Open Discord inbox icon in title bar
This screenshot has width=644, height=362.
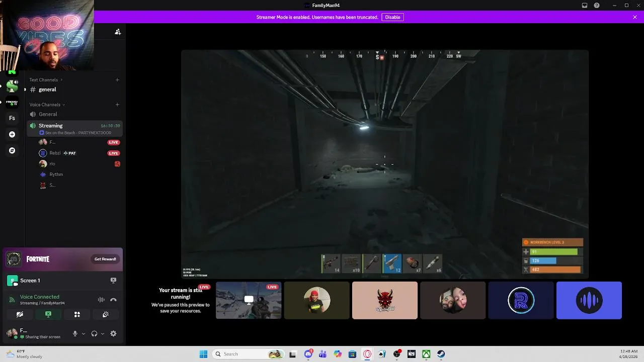(x=585, y=6)
